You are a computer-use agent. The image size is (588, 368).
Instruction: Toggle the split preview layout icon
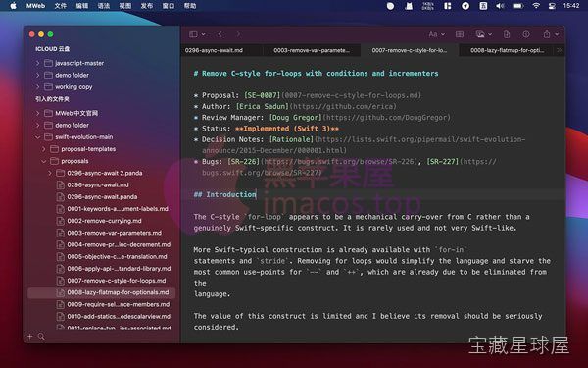point(460,34)
